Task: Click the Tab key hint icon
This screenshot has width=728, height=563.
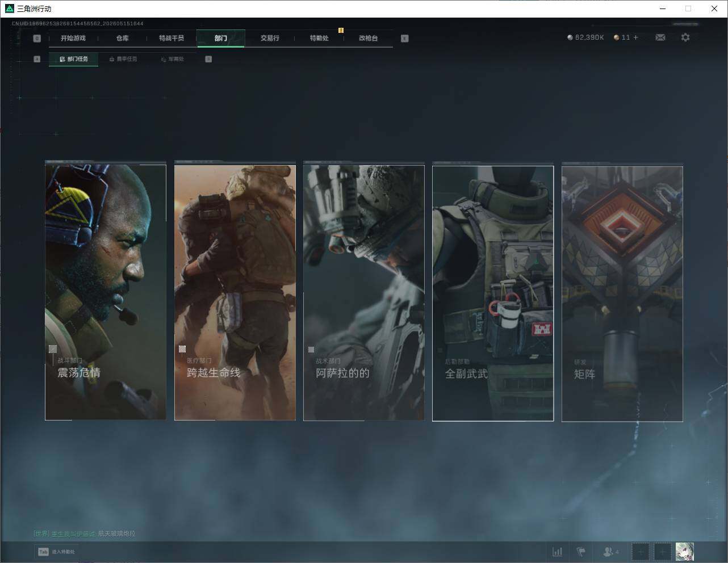Action: point(43,552)
